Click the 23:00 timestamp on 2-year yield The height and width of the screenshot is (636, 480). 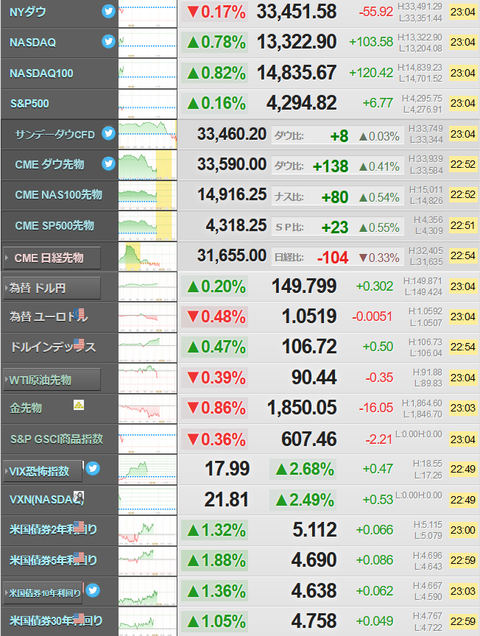pyautogui.click(x=463, y=530)
